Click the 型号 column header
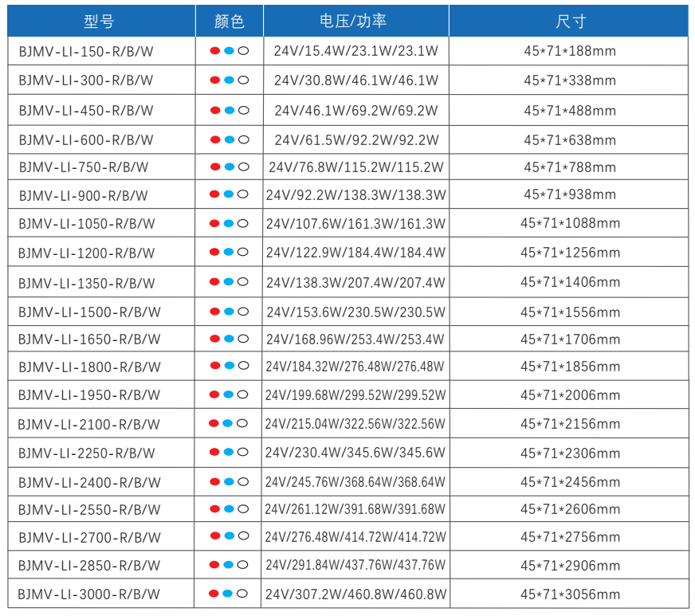The image size is (695, 616). pos(100,21)
